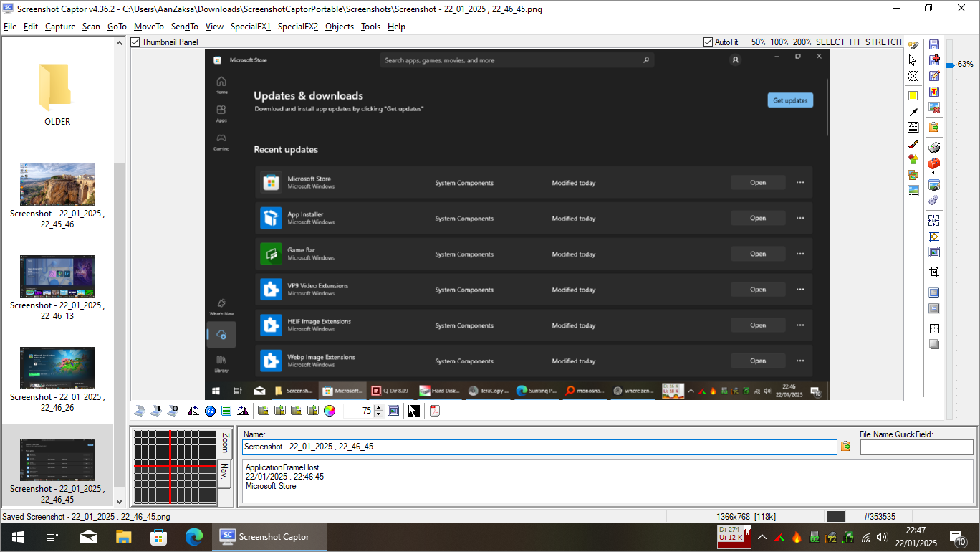This screenshot has width=980, height=552.
Task: Click the image with red X delete icon
Action: pos(933,108)
